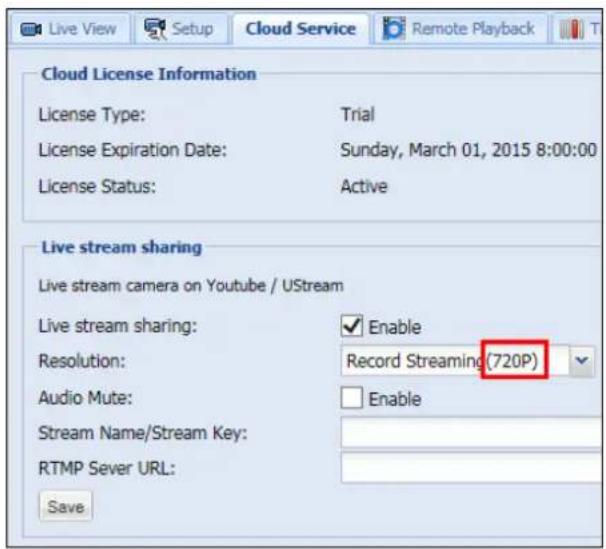
Task: Click the License Type value Trial
Action: click(x=357, y=115)
